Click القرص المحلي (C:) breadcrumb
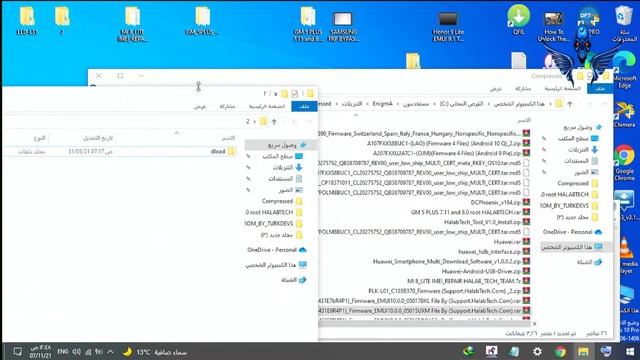Screen dimensions: 640x360 pos(461,104)
